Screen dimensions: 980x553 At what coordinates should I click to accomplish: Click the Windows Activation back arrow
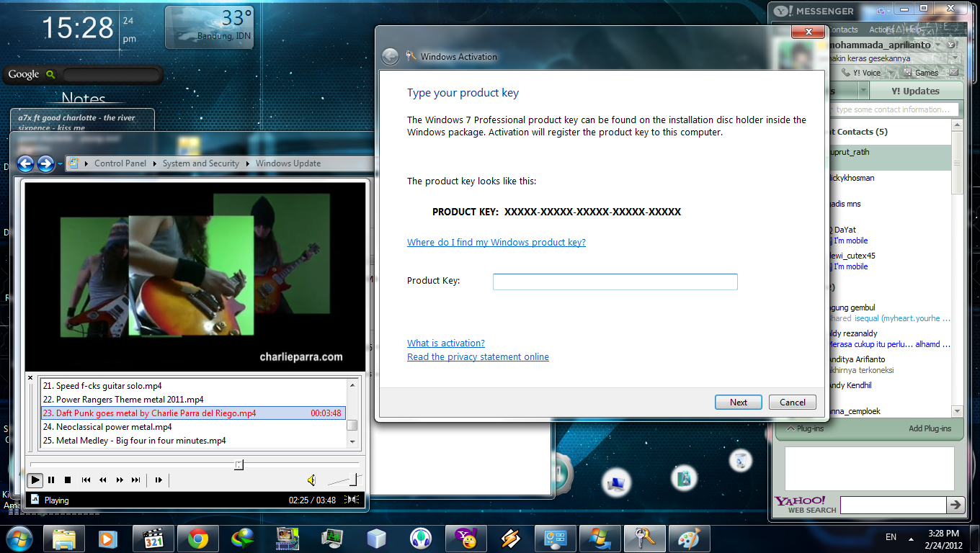(x=390, y=56)
